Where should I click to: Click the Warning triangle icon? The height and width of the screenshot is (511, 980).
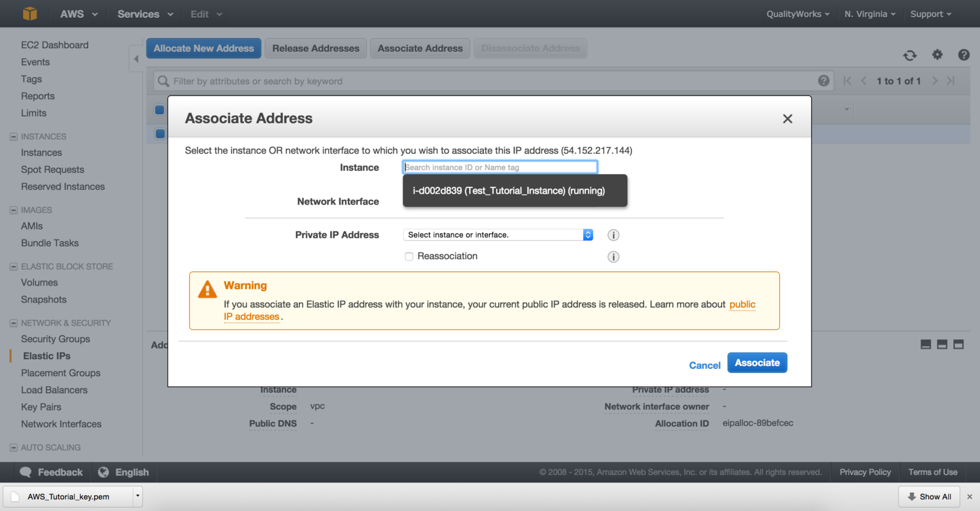208,289
